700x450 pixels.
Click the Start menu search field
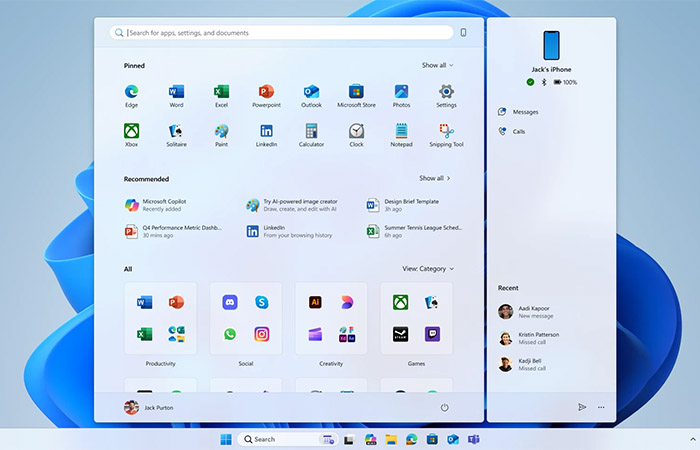tap(285, 33)
